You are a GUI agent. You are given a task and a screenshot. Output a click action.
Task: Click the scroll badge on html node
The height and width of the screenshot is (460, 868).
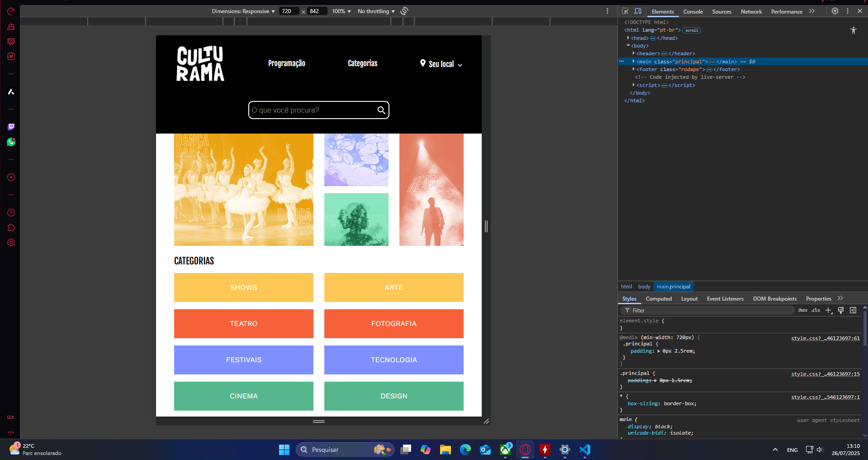coord(692,30)
